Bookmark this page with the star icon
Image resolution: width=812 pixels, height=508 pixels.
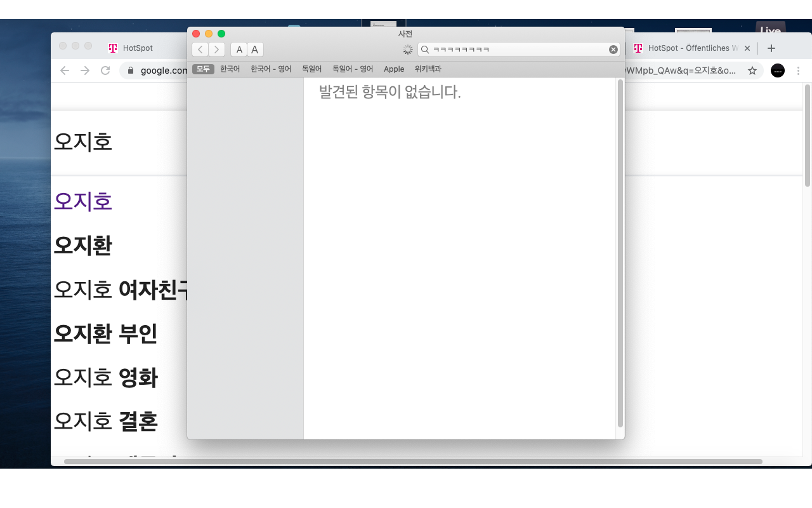[752, 70]
